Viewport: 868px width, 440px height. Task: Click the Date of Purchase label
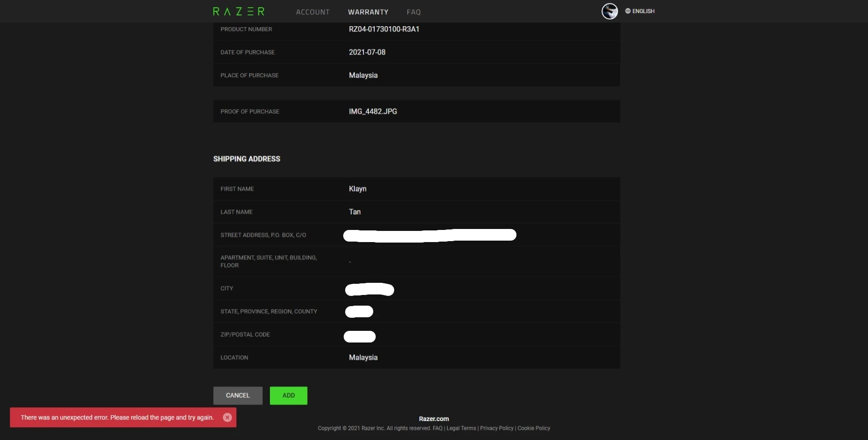point(248,52)
